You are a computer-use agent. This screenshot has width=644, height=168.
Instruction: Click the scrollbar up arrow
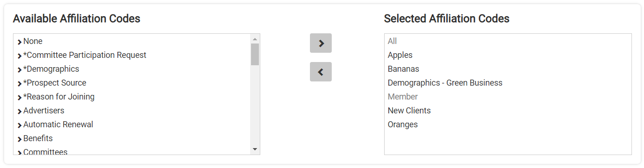pyautogui.click(x=255, y=39)
